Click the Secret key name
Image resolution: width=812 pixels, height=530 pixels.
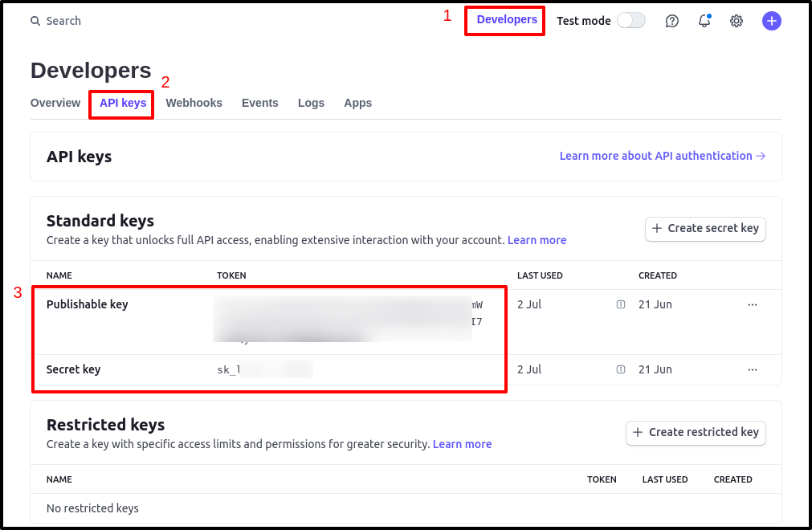pos(74,369)
